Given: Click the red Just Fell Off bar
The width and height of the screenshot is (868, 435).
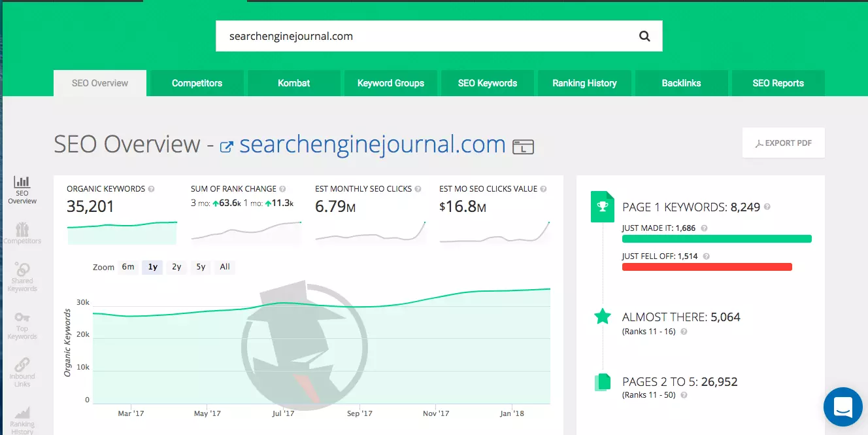Looking at the screenshot, I should click(707, 267).
